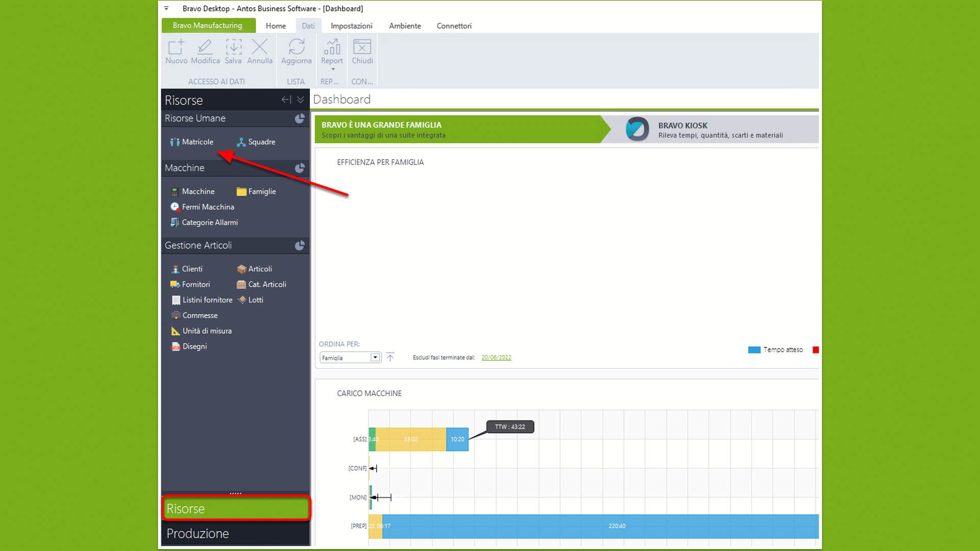Open the quick access toolbar dropdown
The width and height of the screenshot is (980, 551).
(x=166, y=8)
